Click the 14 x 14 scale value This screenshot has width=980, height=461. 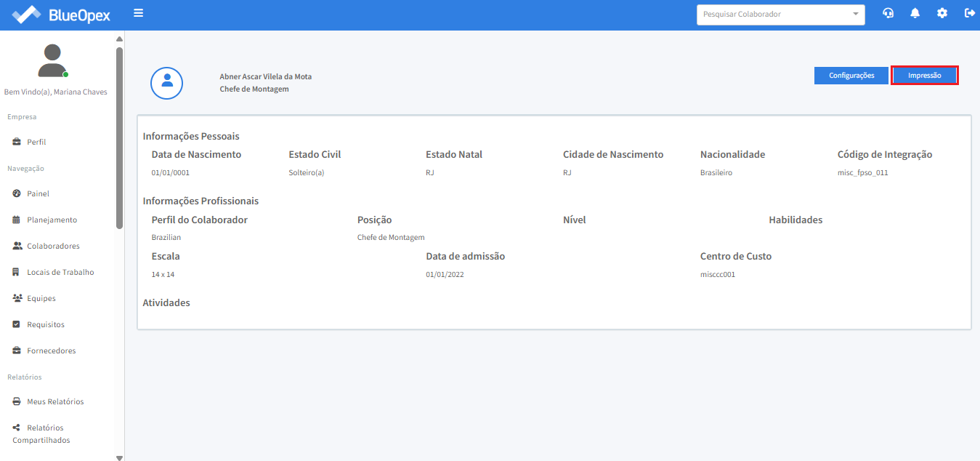[x=163, y=275]
